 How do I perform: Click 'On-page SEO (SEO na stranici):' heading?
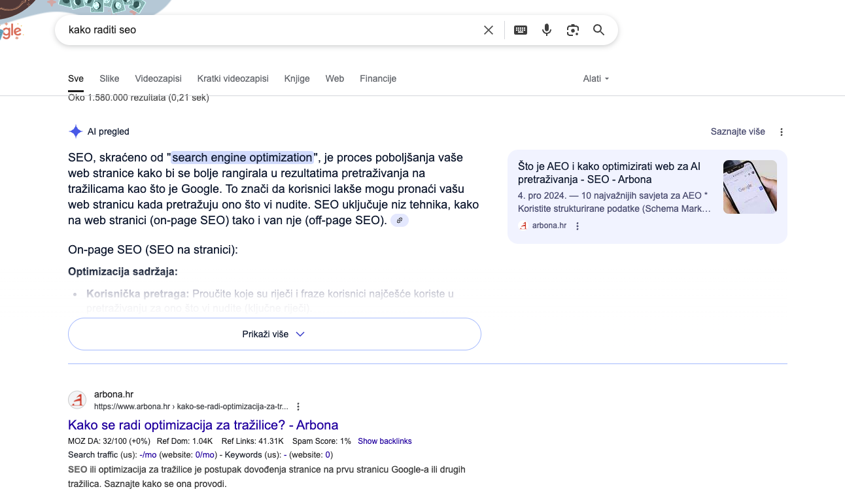point(153,250)
